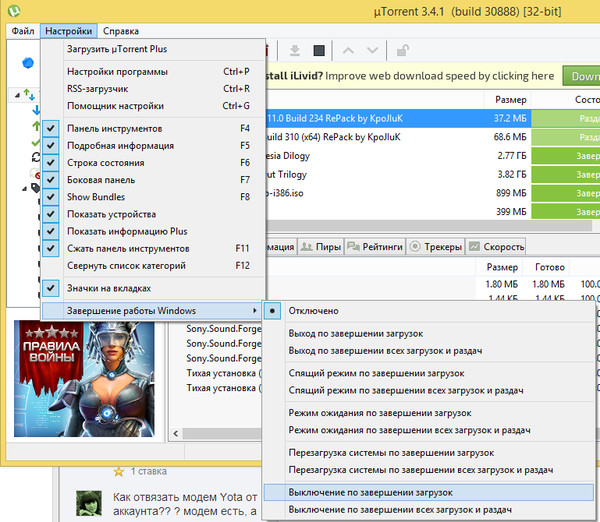600x522 pixels.
Task: Click the left scroll arrow under the files list
Action: click(176, 434)
